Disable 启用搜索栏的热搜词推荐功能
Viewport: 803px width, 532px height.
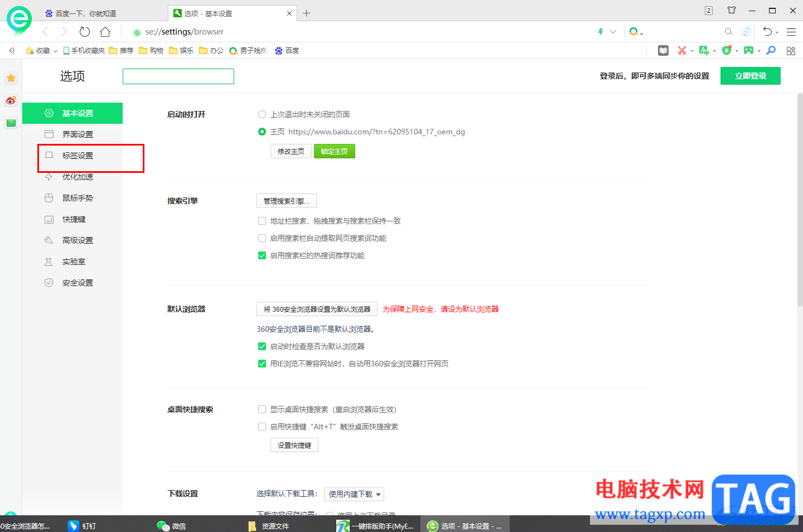coord(262,255)
